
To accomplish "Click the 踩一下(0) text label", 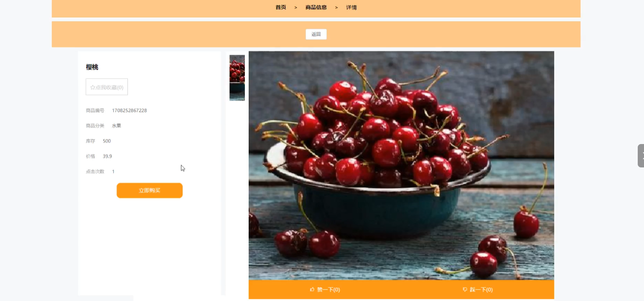I will [x=481, y=290].
